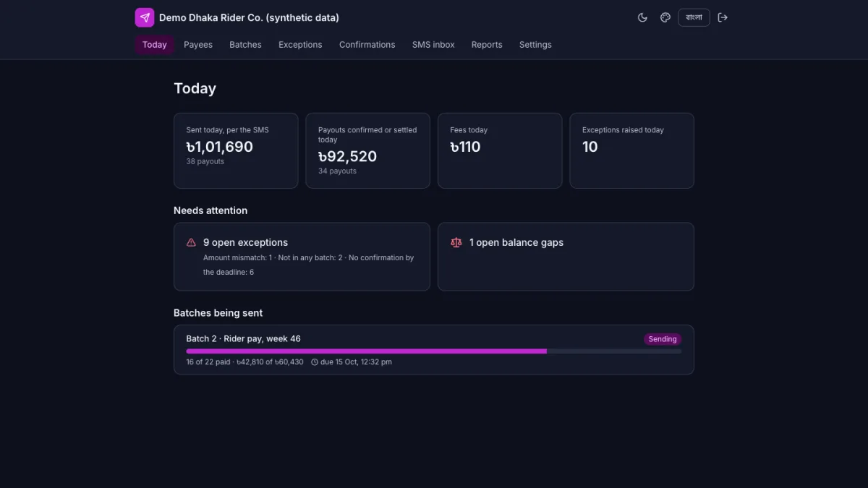
Task: Open Batch 2 Rider pay, week 46
Action: pos(434,350)
